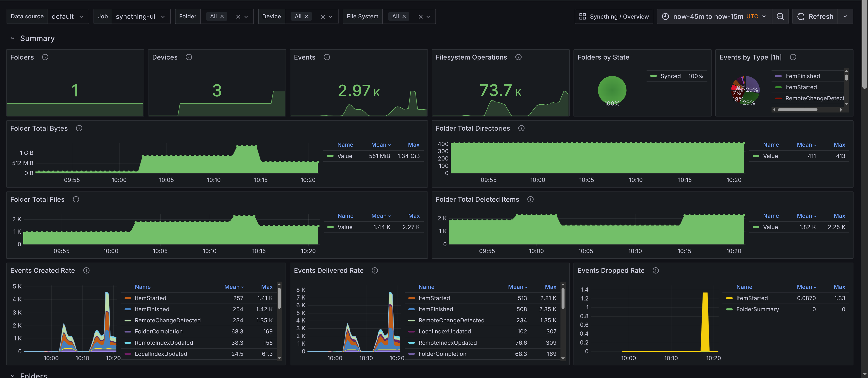Image resolution: width=868 pixels, height=378 pixels.
Task: Remove the All tag in File System filter
Action: click(x=404, y=17)
